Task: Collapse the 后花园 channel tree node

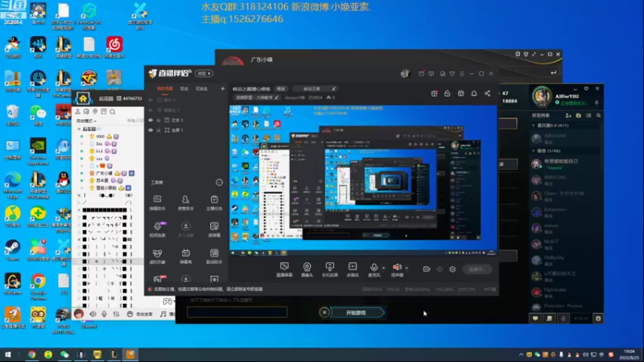Action: [x=79, y=129]
